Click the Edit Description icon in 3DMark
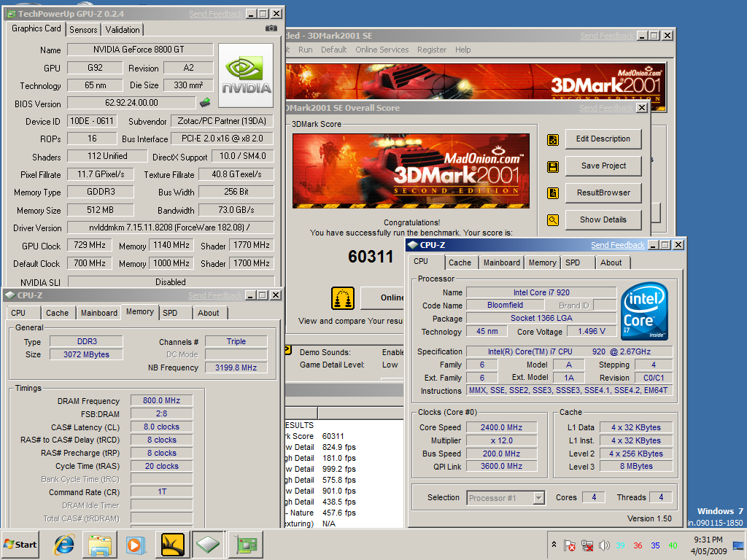Viewport: 747px width, 560px height. tap(553, 139)
